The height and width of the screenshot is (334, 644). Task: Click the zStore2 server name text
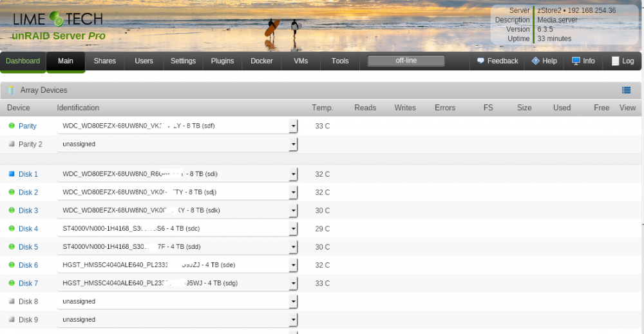click(x=550, y=11)
